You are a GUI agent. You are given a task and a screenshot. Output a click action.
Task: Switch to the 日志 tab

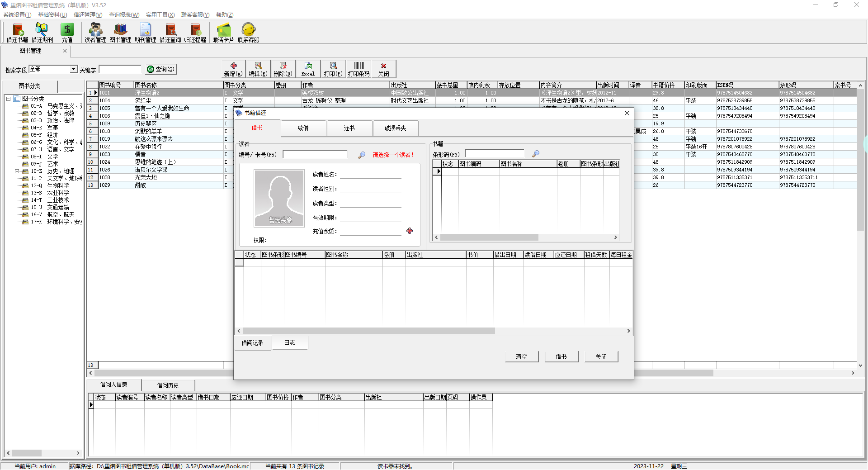pos(289,343)
